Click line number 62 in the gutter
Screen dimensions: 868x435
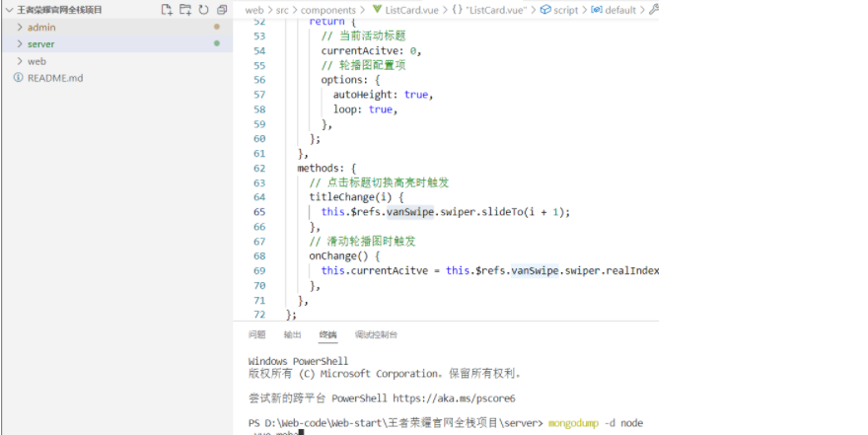[259, 168]
